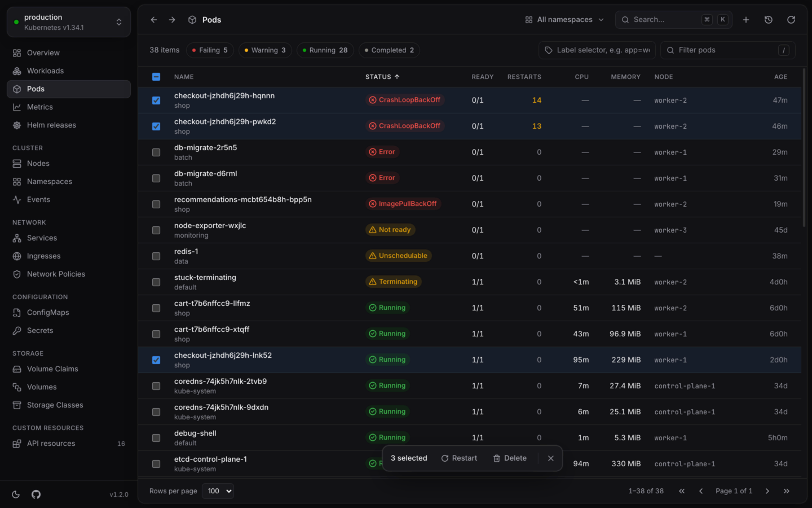Viewport: 812px width, 508px height.
Task: Restart the 3 selected pods
Action: tap(459, 458)
